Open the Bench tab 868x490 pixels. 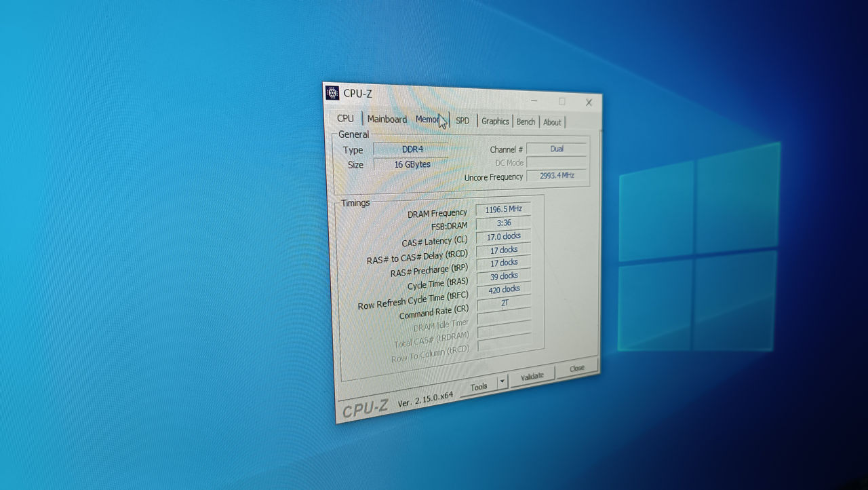(x=526, y=122)
